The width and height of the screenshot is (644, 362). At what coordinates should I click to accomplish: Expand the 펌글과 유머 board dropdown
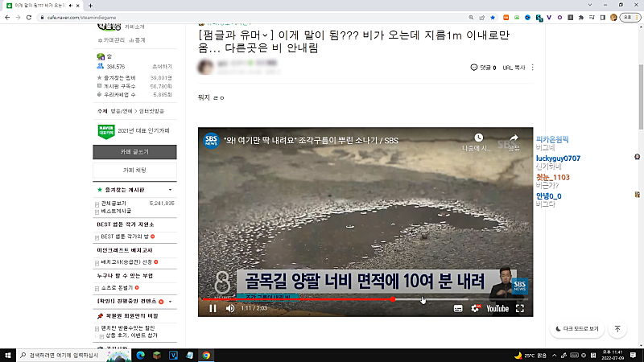click(x=266, y=35)
